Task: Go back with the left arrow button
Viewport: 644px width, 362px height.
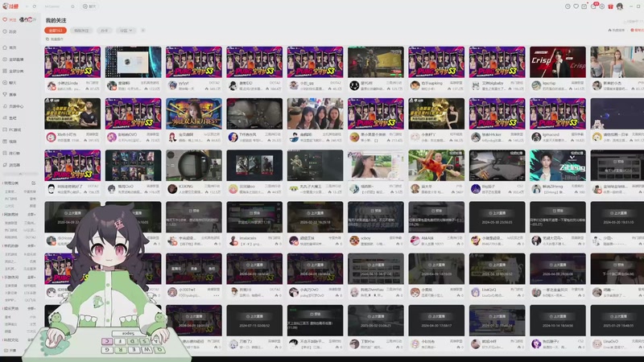Action: click(x=27, y=6)
